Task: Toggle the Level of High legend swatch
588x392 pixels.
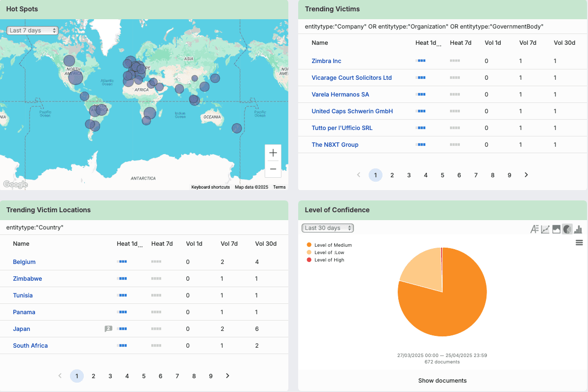Action: tap(309, 260)
